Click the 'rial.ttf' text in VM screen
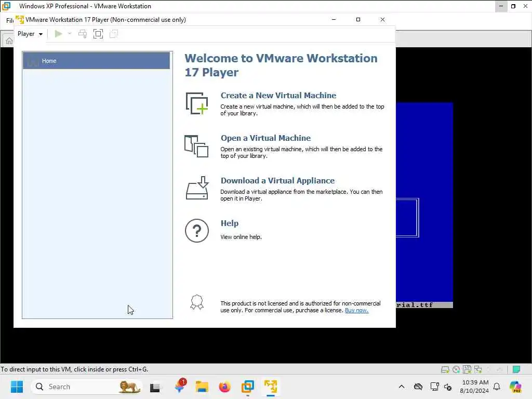 point(415,305)
